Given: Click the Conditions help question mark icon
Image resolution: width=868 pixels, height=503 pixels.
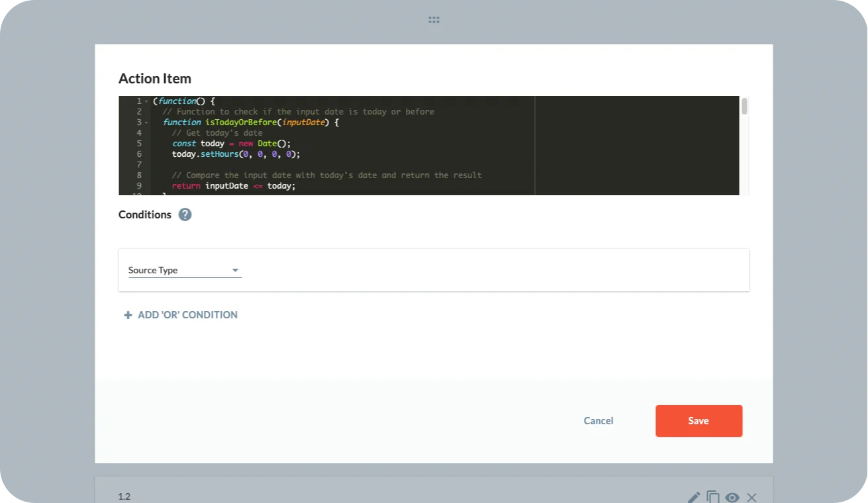Looking at the screenshot, I should 185,214.
